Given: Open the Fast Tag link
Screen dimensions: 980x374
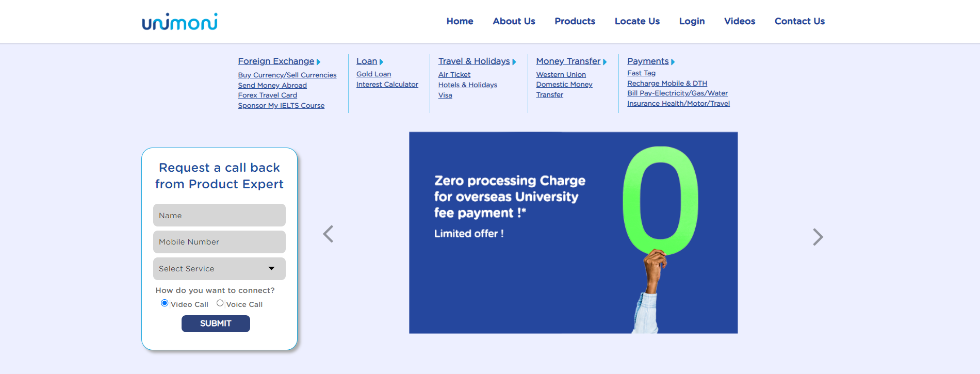Looking at the screenshot, I should tap(641, 73).
